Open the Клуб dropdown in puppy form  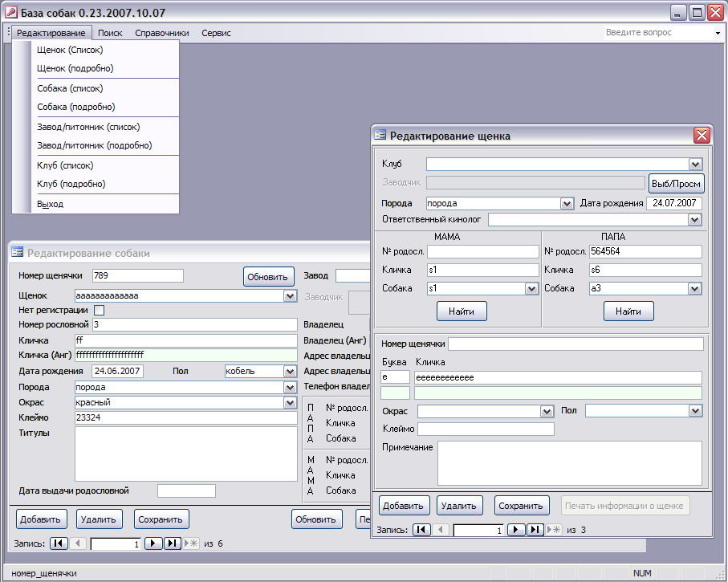point(695,164)
